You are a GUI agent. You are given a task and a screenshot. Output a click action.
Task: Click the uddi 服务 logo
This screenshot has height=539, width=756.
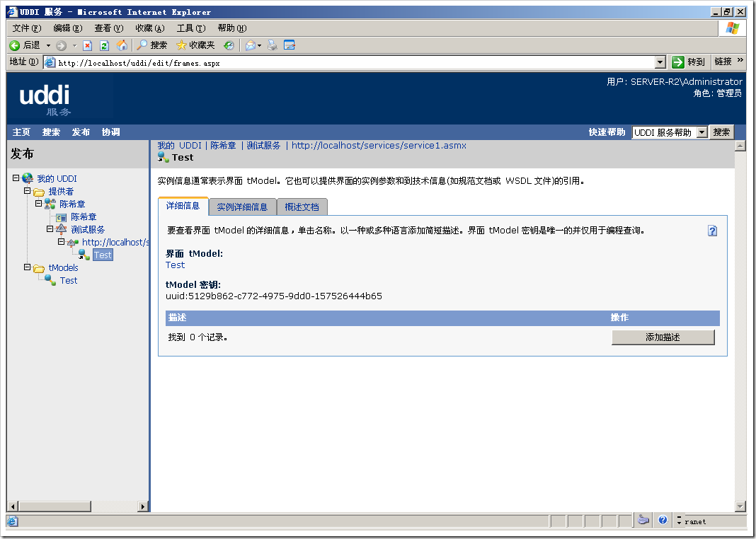[45, 99]
